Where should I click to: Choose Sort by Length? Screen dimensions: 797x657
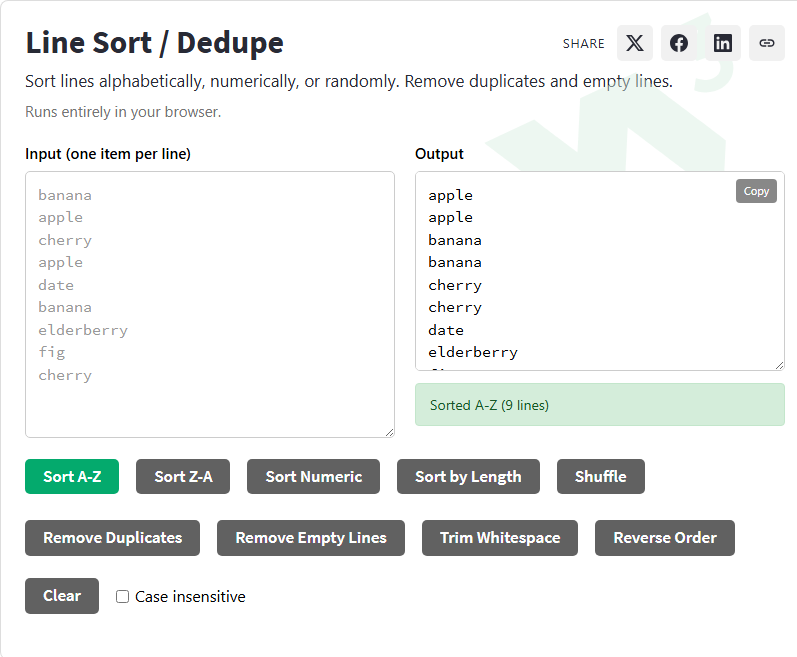click(x=468, y=477)
